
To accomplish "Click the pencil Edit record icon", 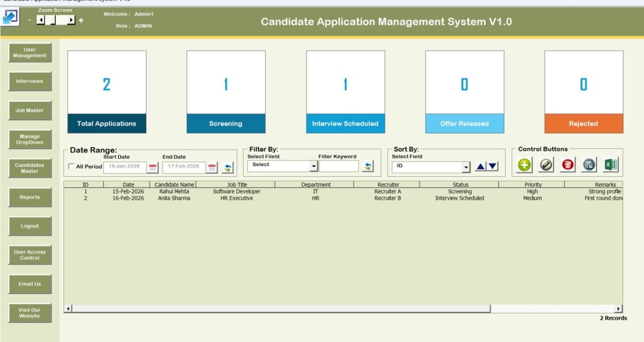I will (546, 165).
